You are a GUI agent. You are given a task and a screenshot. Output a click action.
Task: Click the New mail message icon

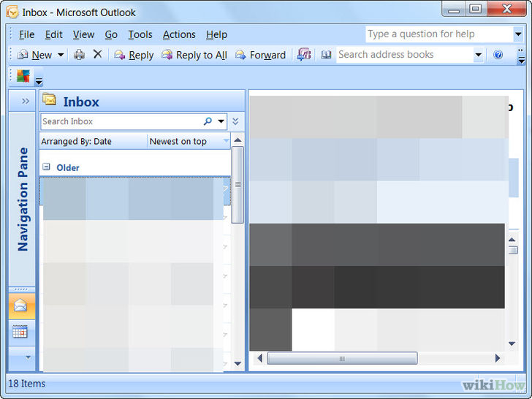(x=23, y=55)
